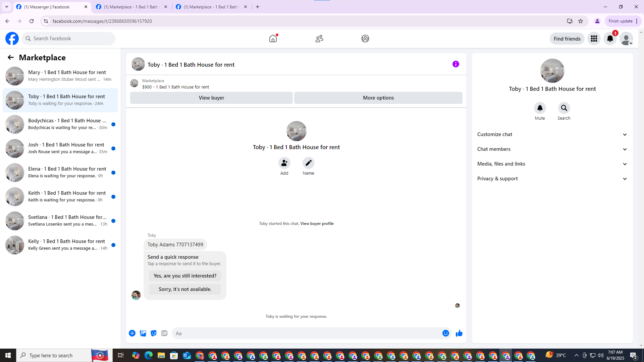
Task: Send 'Yes, are you still interested?' quick reply
Action: coord(185,276)
